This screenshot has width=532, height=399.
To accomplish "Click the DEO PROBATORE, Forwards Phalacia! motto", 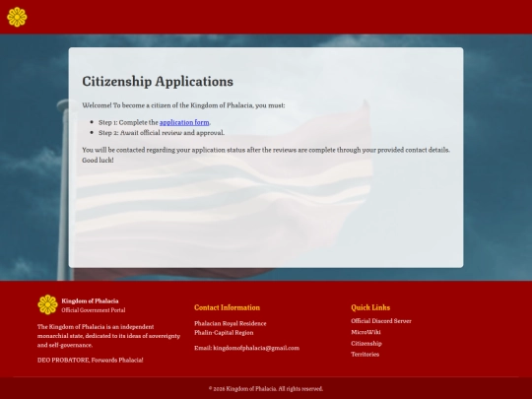I will [91, 360].
